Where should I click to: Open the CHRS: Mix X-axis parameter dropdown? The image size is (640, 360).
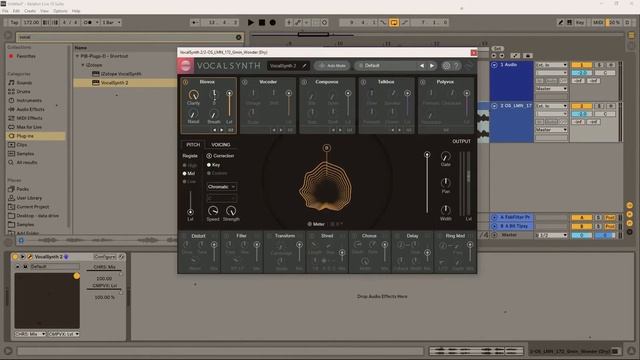31,334
